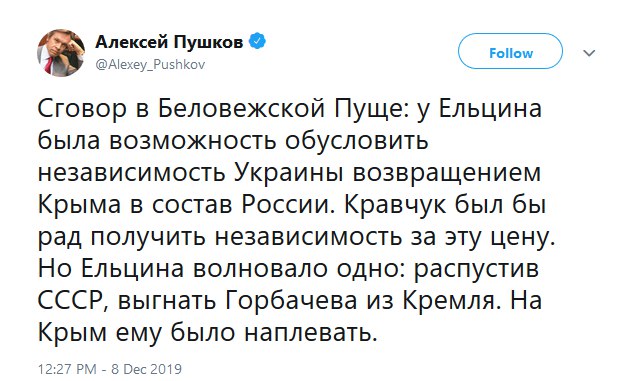Image resolution: width=634 pixels, height=381 pixels.
Task: Open the Алексей Пушков display name link
Action: (169, 42)
